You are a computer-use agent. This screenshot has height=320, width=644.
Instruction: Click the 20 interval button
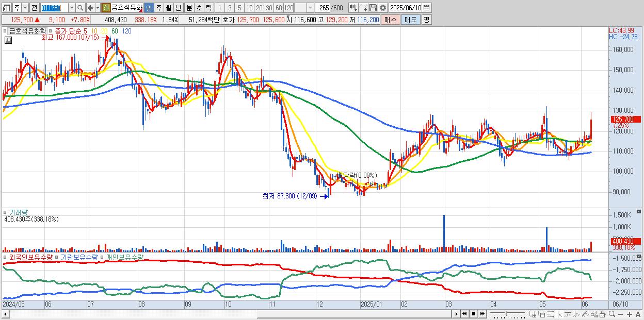[259, 8]
